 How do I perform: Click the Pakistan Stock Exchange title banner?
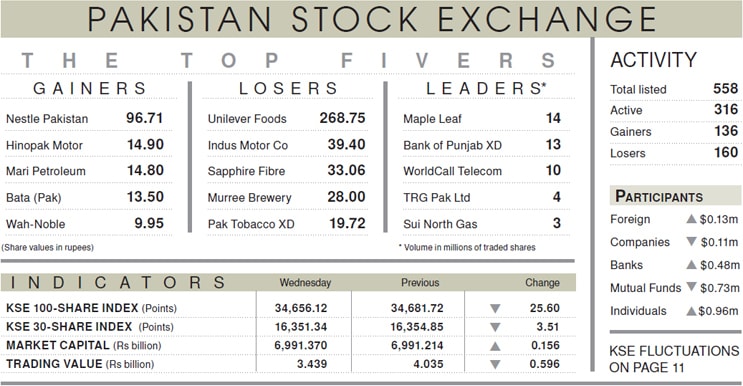click(372, 19)
